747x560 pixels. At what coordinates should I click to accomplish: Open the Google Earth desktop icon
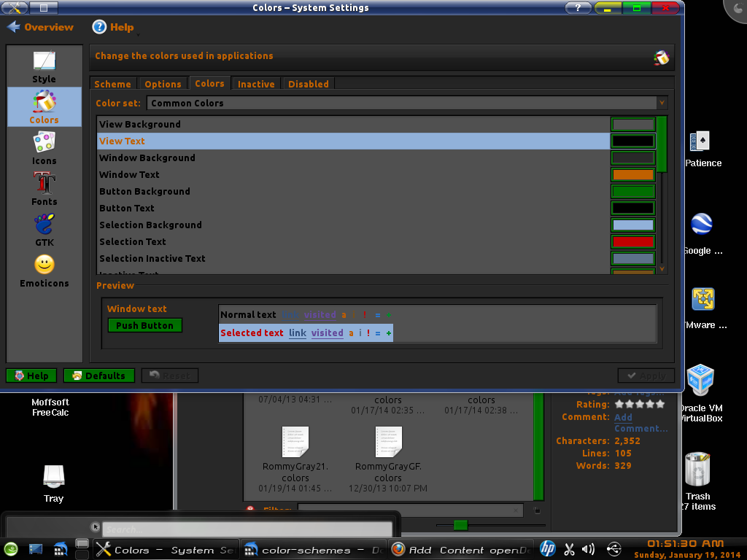[x=702, y=233]
